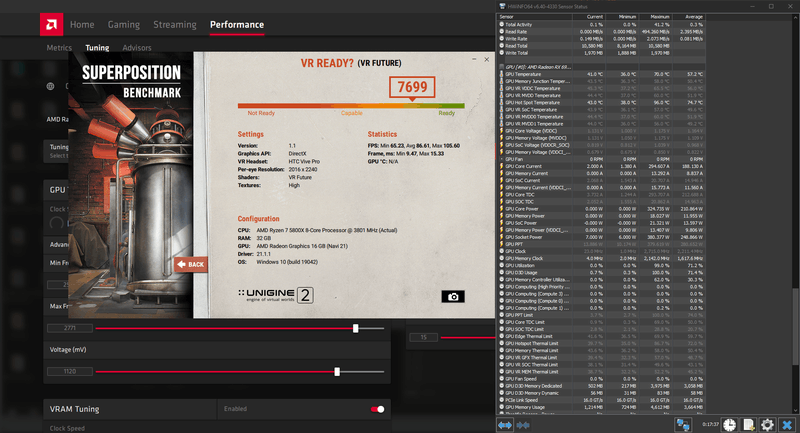
Task: Select Read Rate row in HWiNFO
Action: 602,32
